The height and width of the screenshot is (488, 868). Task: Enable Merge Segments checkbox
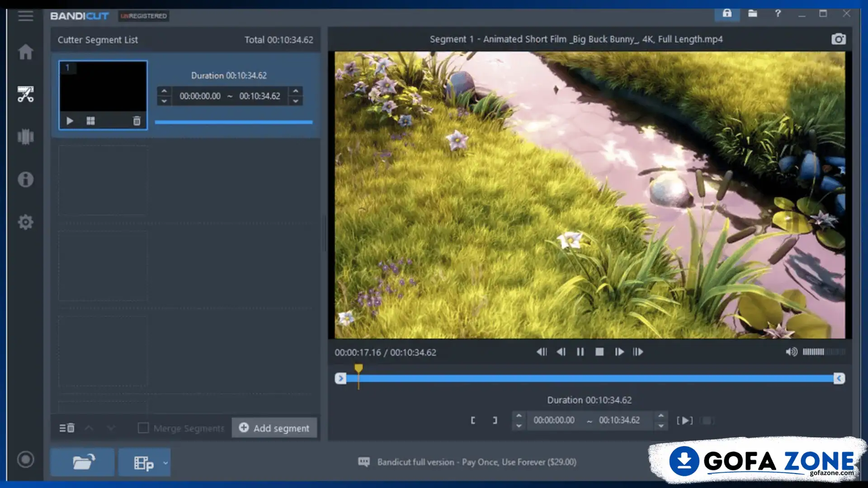(143, 428)
